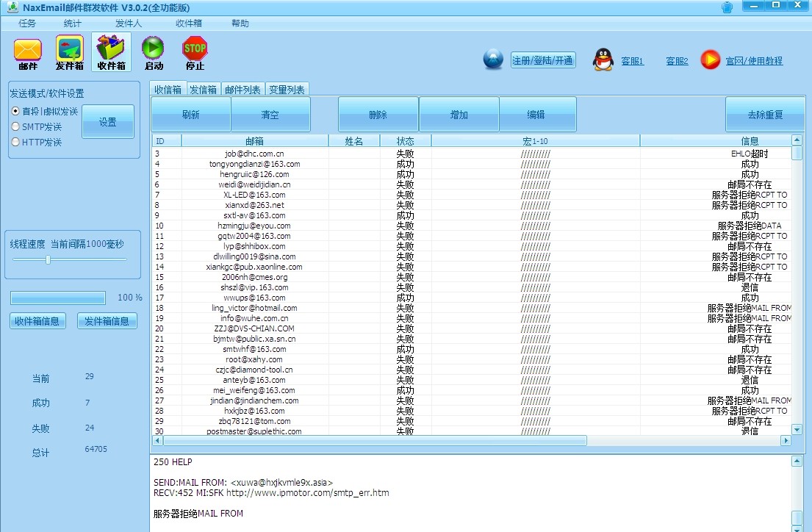Select row xiankgc@pub.xaonline.com
812x532 pixels.
tap(472, 267)
